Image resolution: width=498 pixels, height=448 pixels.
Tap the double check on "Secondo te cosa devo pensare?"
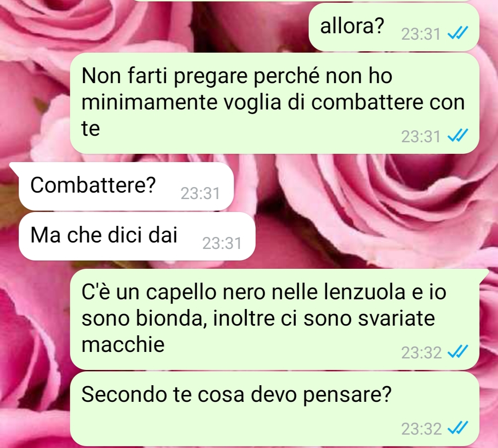[458, 428]
